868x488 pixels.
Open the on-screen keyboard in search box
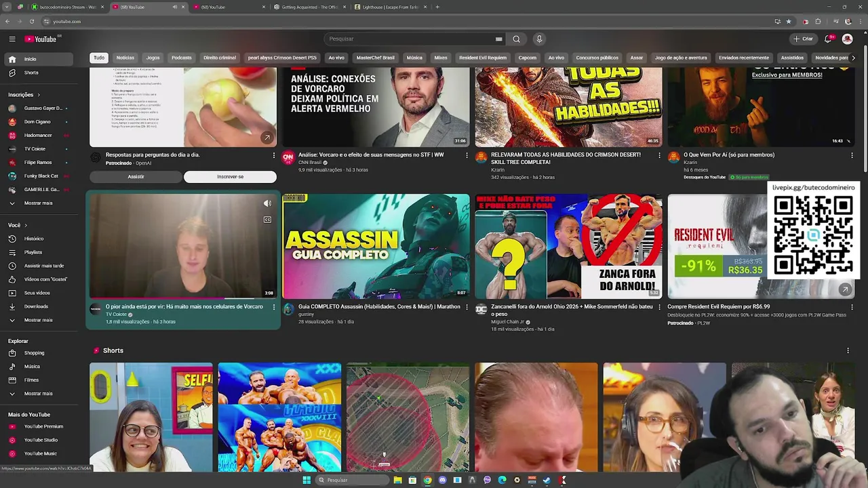[x=498, y=39]
